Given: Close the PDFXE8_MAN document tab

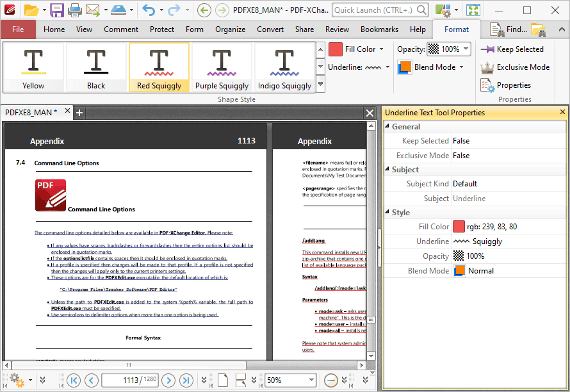Looking at the screenshot, I should tap(68, 111).
